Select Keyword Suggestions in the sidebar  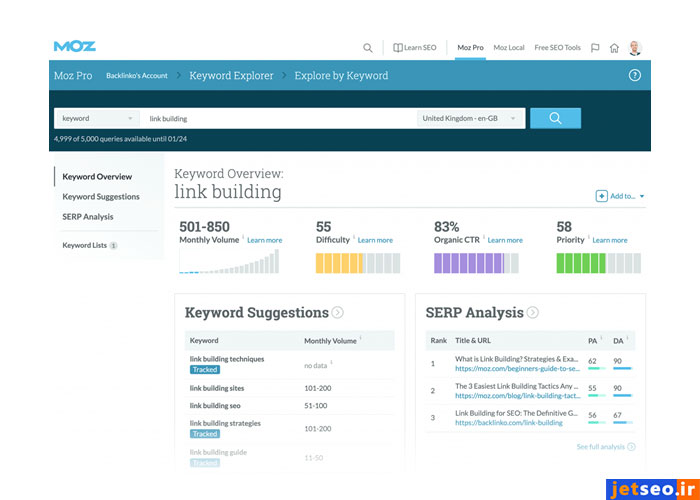pos(101,197)
